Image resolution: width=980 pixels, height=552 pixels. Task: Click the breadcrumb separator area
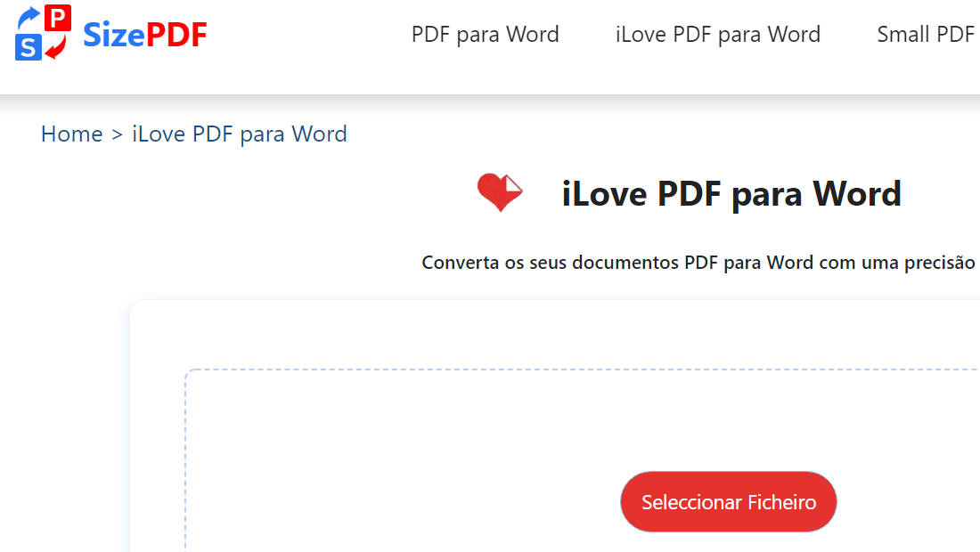pyautogui.click(x=116, y=134)
